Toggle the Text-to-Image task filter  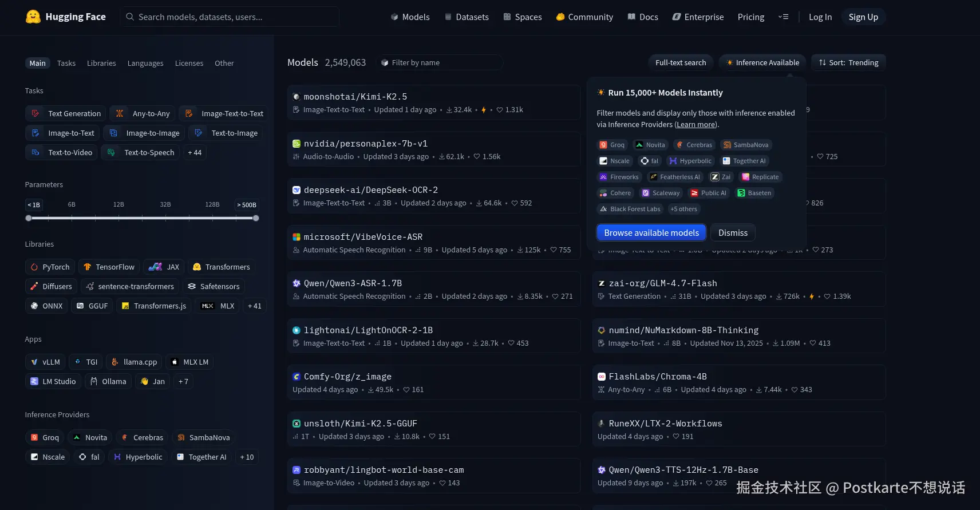226,133
